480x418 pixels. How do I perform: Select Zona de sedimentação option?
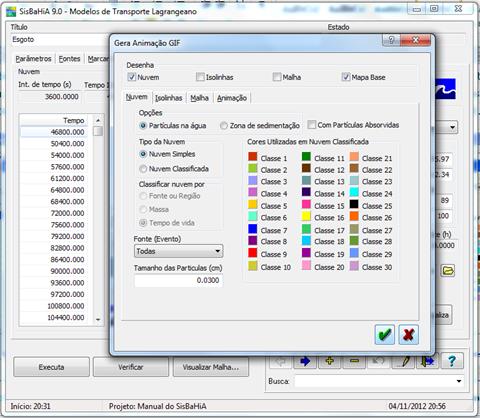click(224, 126)
